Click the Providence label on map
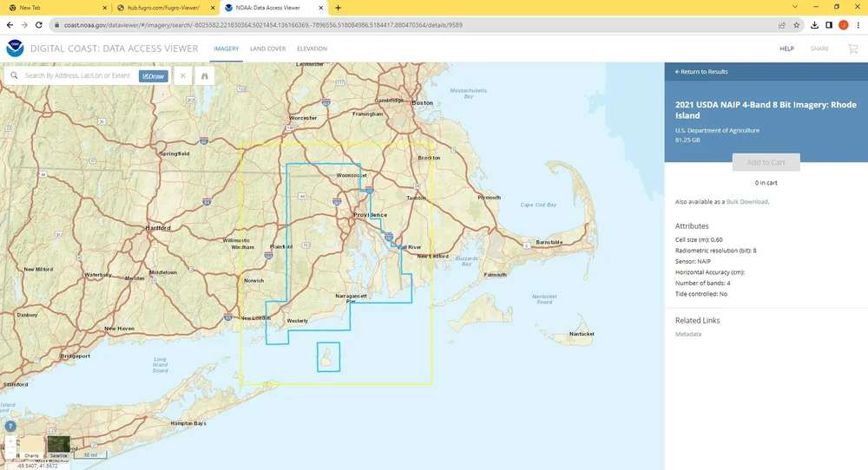 coord(371,214)
